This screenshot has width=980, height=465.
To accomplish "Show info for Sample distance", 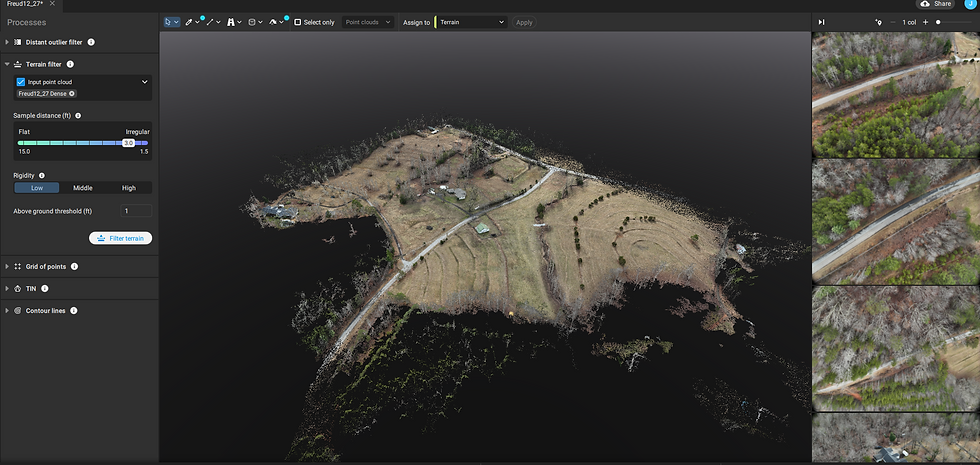I will 78,116.
